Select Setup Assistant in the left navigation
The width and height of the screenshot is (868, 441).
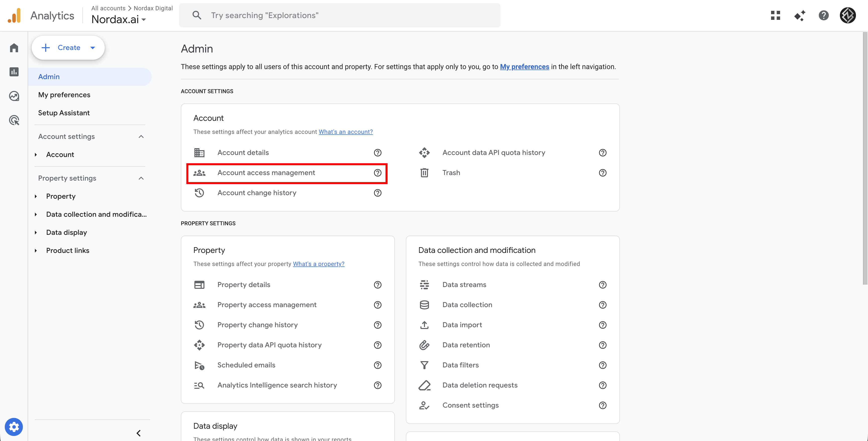[64, 113]
